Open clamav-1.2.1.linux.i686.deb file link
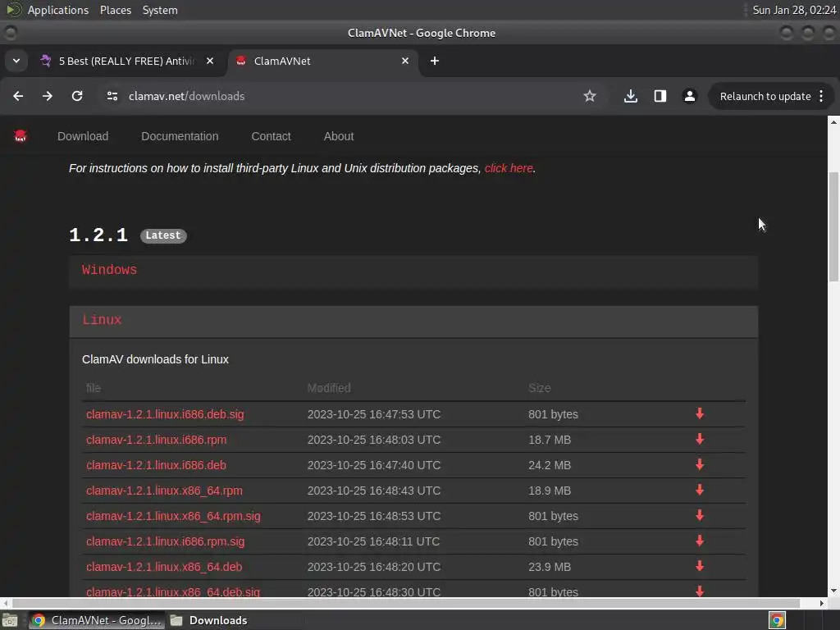 pyautogui.click(x=156, y=465)
